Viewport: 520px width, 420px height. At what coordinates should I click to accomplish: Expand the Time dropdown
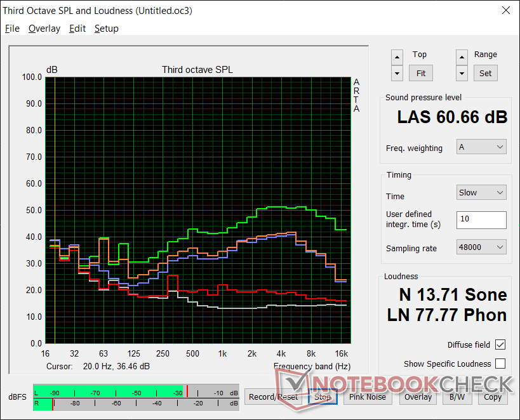click(481, 193)
